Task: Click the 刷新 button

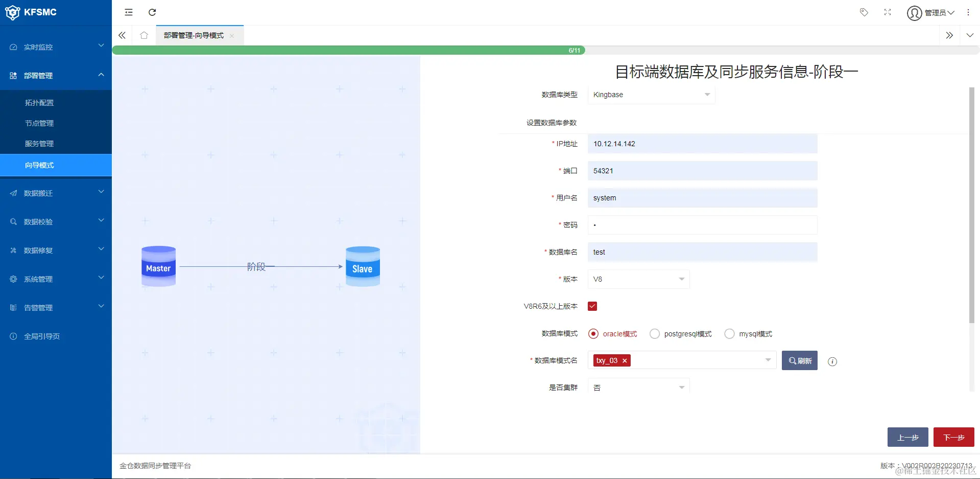Action: (800, 360)
